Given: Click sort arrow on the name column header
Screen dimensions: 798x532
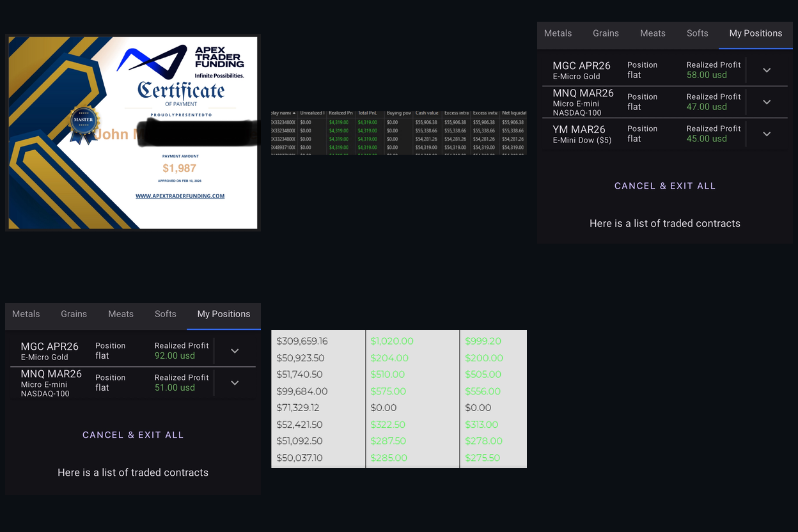Looking at the screenshot, I should coord(294,113).
